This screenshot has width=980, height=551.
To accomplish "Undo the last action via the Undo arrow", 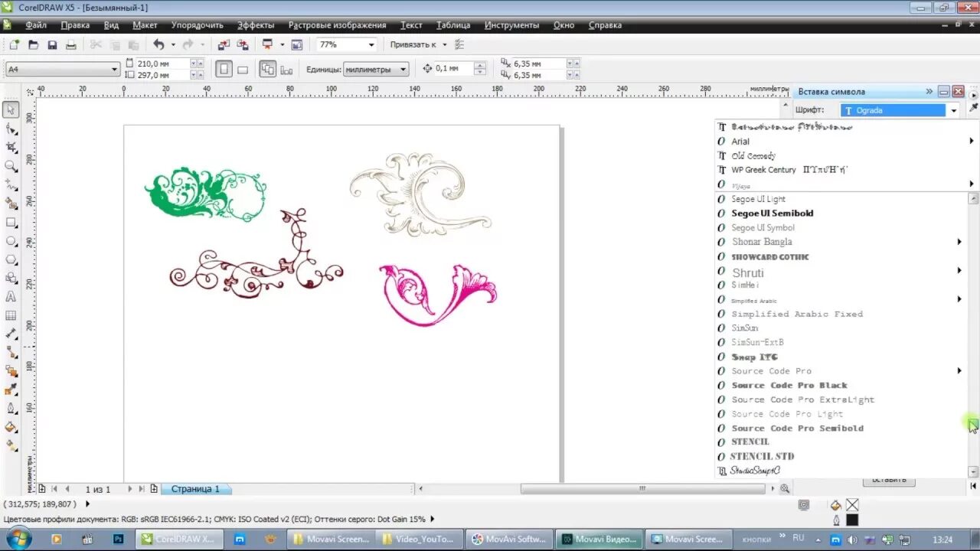I will click(x=158, y=44).
